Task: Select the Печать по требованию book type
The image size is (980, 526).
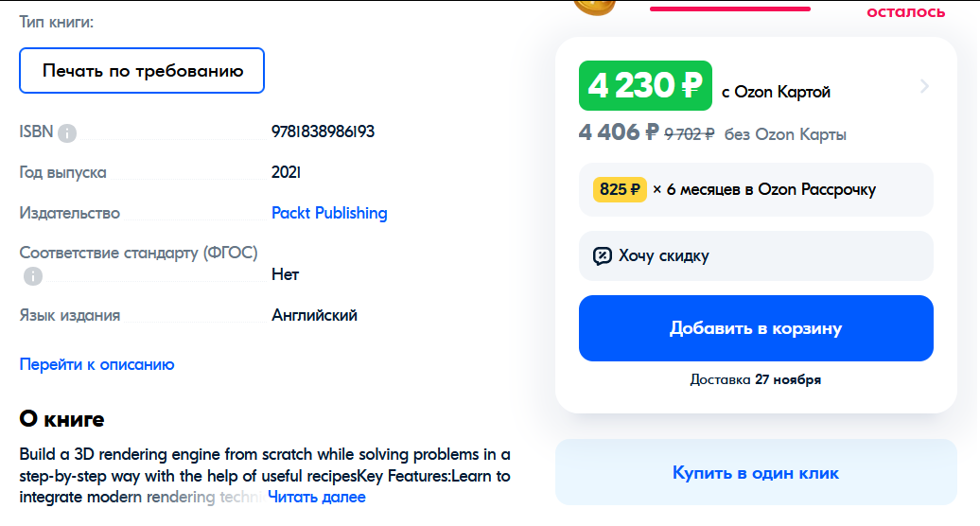Action: click(x=142, y=71)
